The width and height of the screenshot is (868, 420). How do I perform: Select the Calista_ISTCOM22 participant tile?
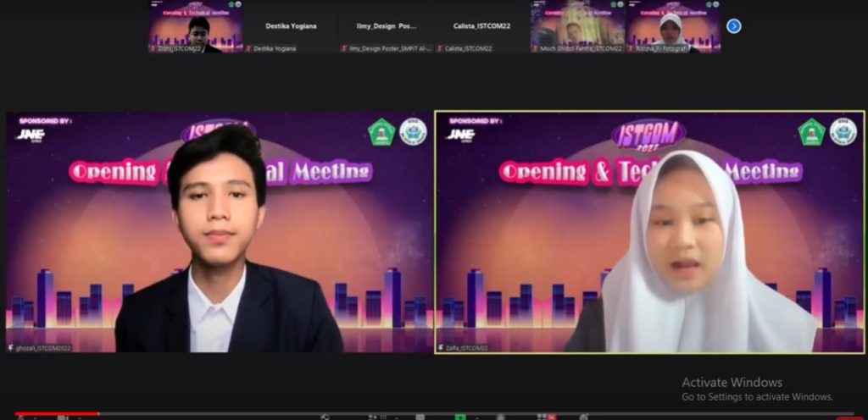[x=482, y=26]
